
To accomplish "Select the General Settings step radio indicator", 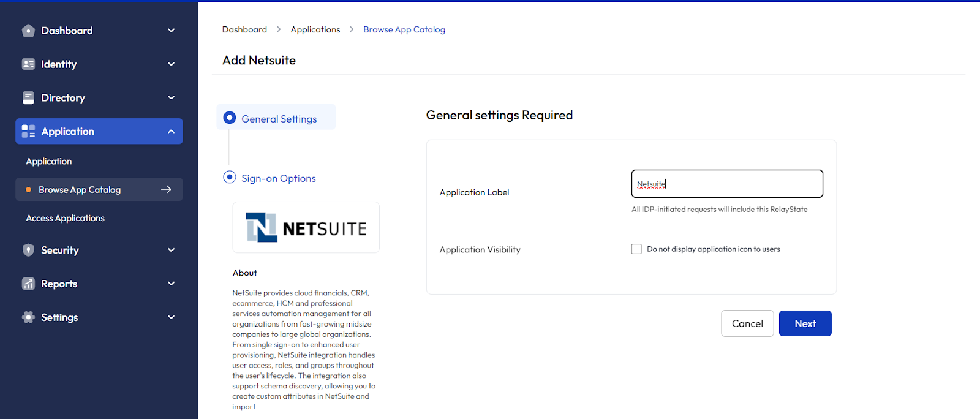I will click(x=230, y=118).
